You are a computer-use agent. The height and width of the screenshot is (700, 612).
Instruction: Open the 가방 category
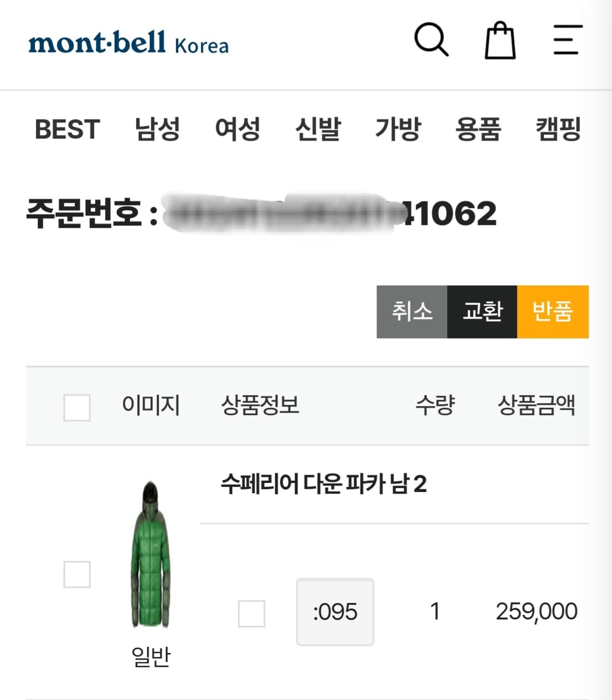(x=398, y=130)
